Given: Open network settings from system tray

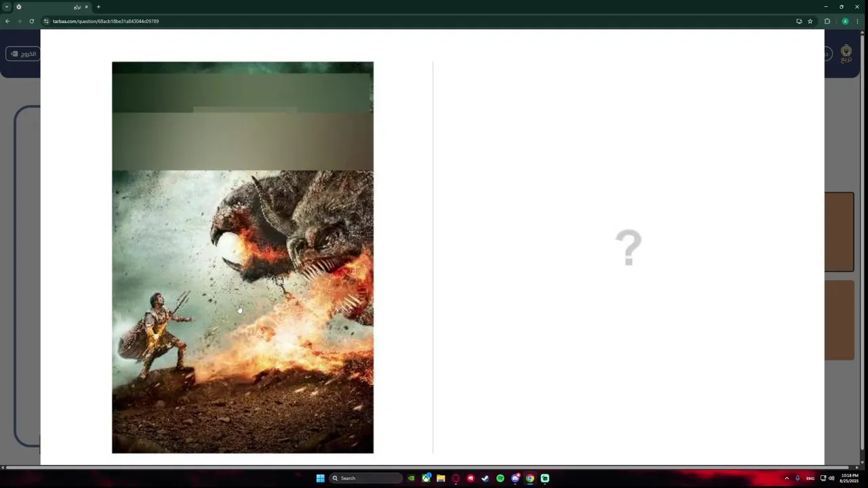Looking at the screenshot, I should click(823, 478).
